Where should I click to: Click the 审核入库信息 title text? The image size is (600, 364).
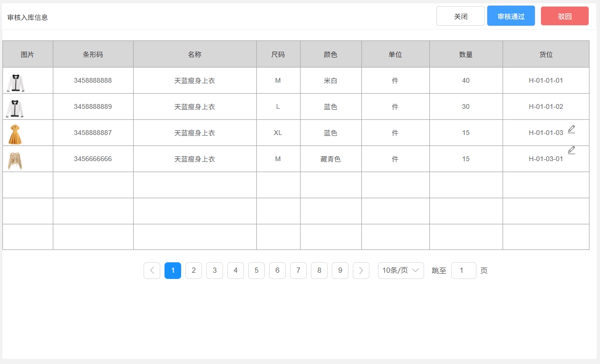(28, 18)
